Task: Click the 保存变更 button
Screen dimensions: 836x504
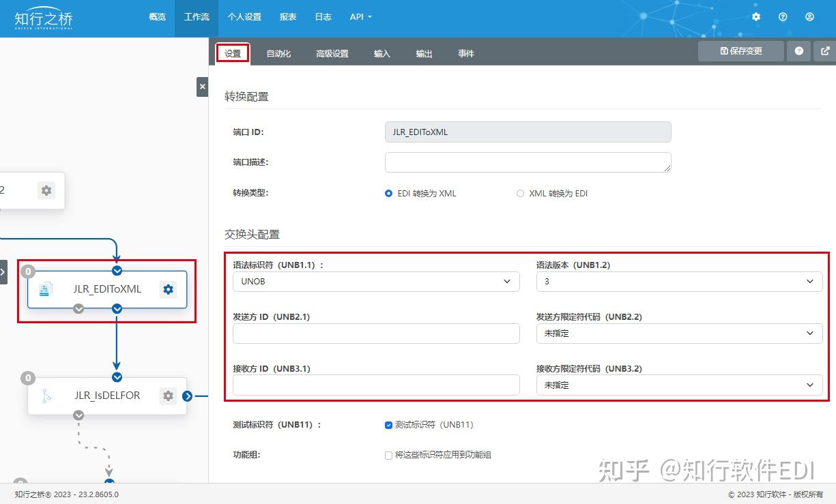Action: point(740,50)
